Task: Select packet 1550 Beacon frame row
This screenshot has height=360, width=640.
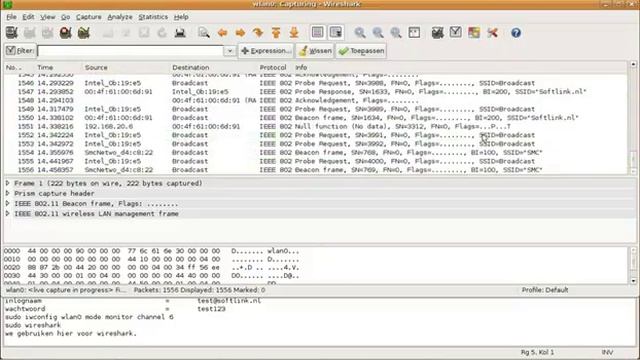Action: [316, 118]
